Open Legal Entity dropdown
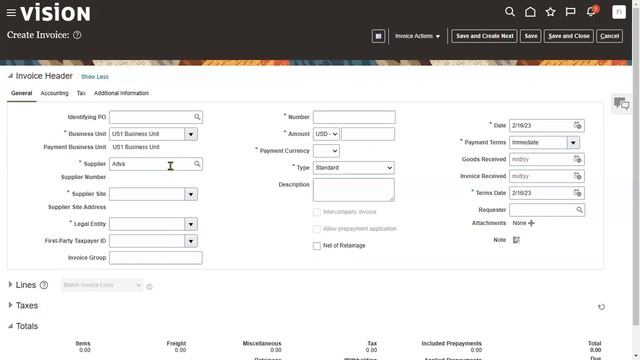 pyautogui.click(x=191, y=224)
